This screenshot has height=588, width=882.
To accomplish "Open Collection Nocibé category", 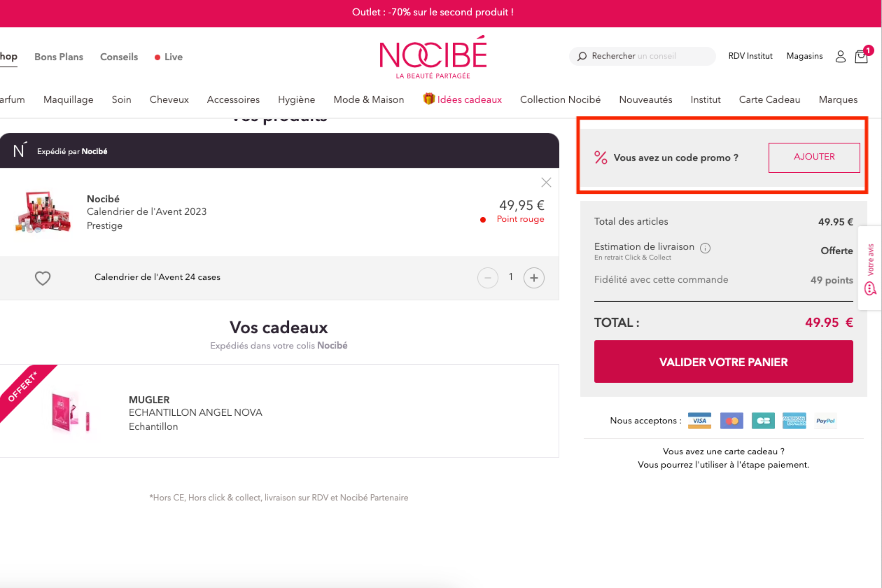I will click(x=560, y=99).
